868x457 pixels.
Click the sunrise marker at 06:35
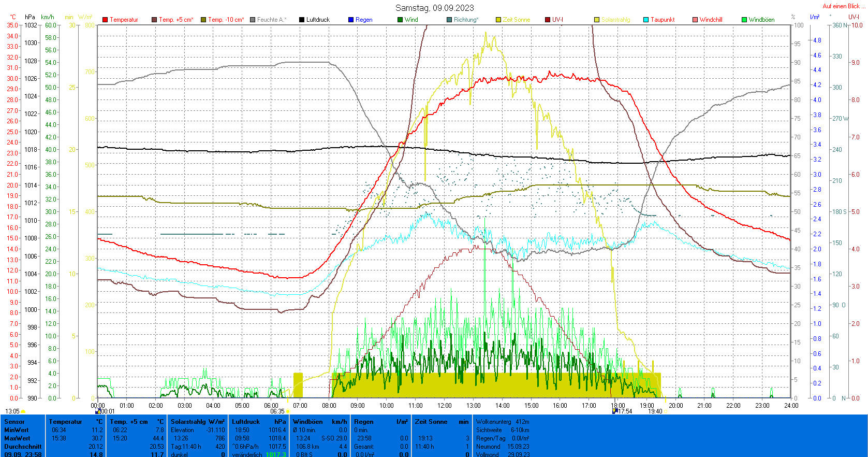[288, 411]
